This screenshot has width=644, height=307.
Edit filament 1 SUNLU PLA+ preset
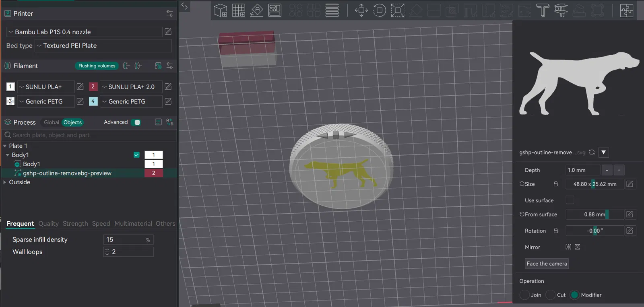[x=80, y=87]
